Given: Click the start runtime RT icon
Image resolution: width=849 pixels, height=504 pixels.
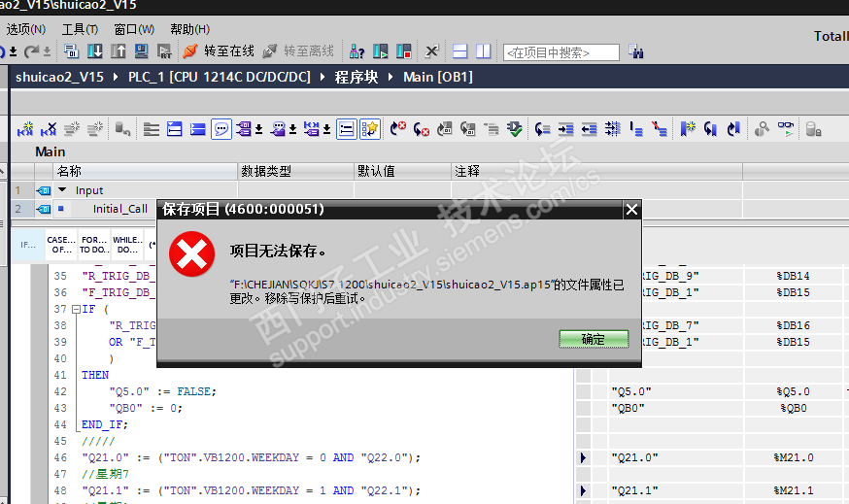Looking at the screenshot, I should [164, 51].
